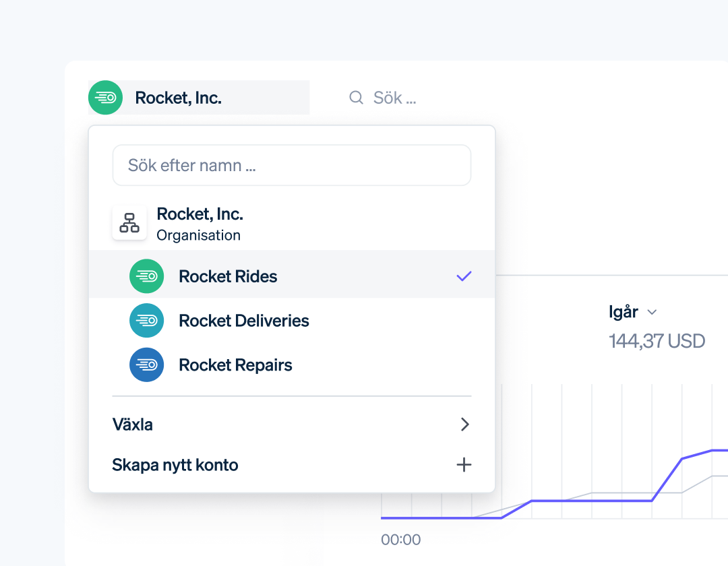Click the blue Rocket Repairs logo
This screenshot has height=566, width=728.
[x=147, y=365]
